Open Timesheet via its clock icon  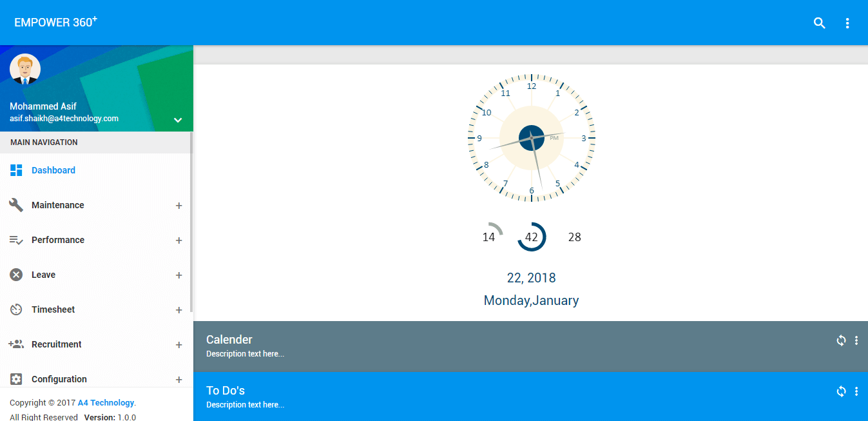(x=15, y=309)
